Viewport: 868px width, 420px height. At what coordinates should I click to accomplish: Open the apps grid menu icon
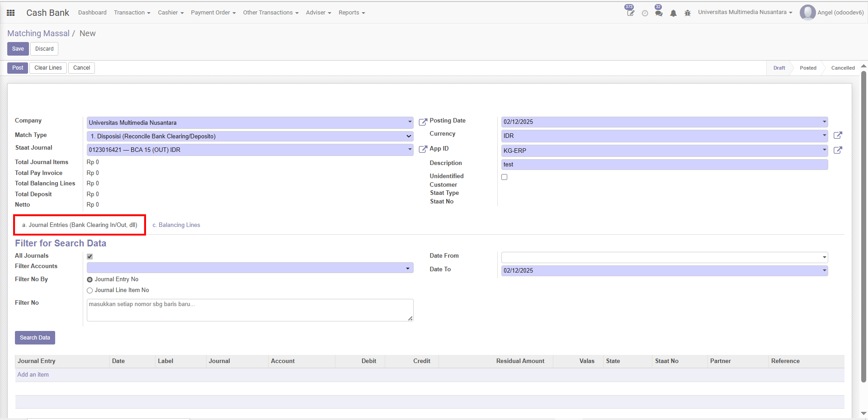(x=10, y=13)
